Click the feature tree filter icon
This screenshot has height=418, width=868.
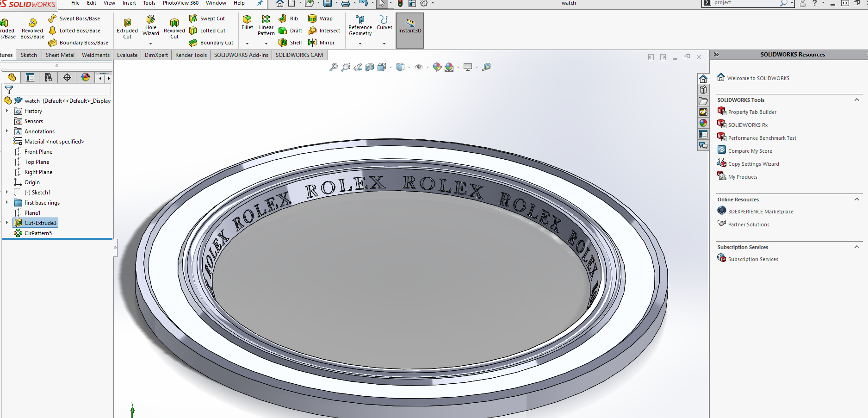click(9, 90)
